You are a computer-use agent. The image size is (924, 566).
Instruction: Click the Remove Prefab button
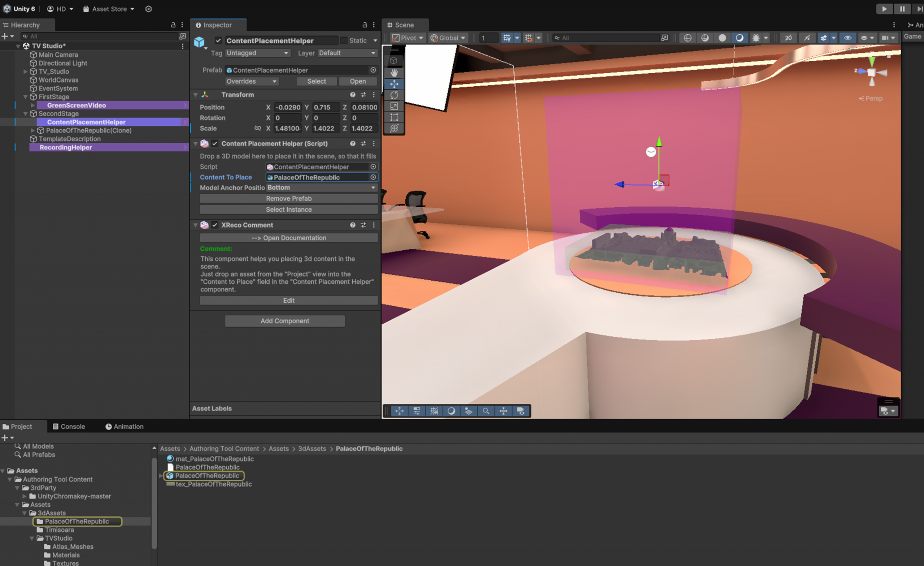point(288,198)
